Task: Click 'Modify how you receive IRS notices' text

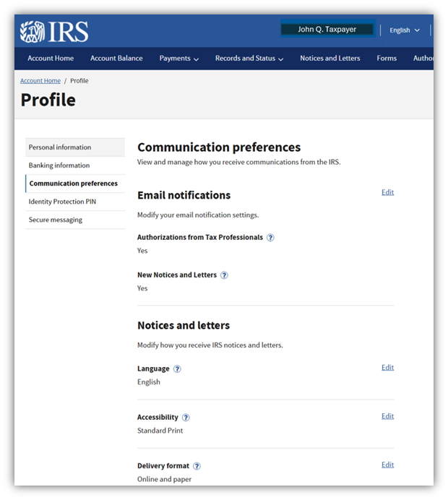Action: click(x=210, y=345)
